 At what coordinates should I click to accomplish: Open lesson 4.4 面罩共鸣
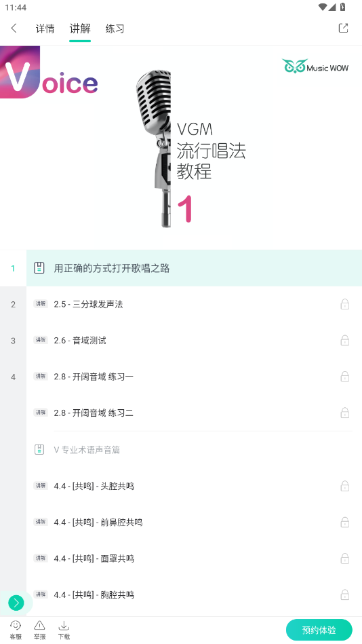[x=194, y=558]
